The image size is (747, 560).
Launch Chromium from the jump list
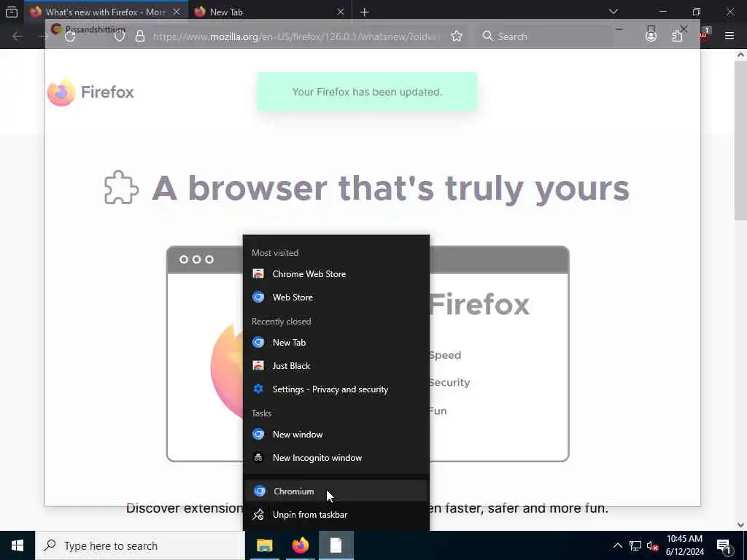coord(336,491)
